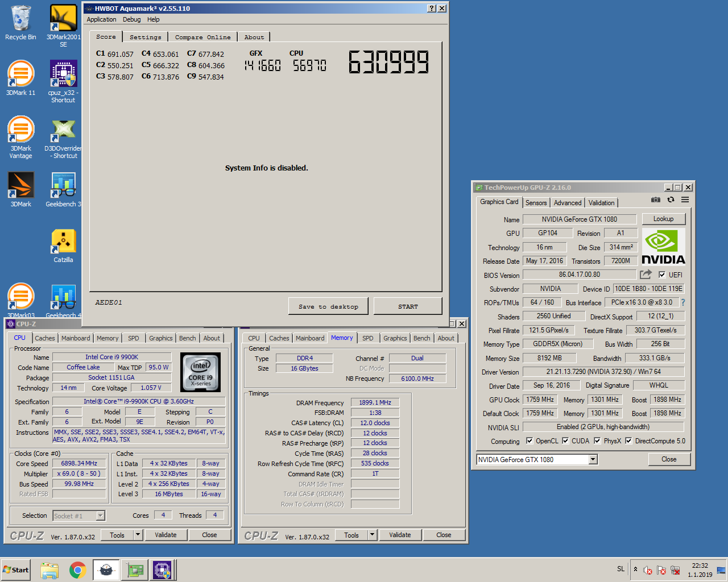Click the GPU-Z BIOS share/export icon

coord(646,275)
